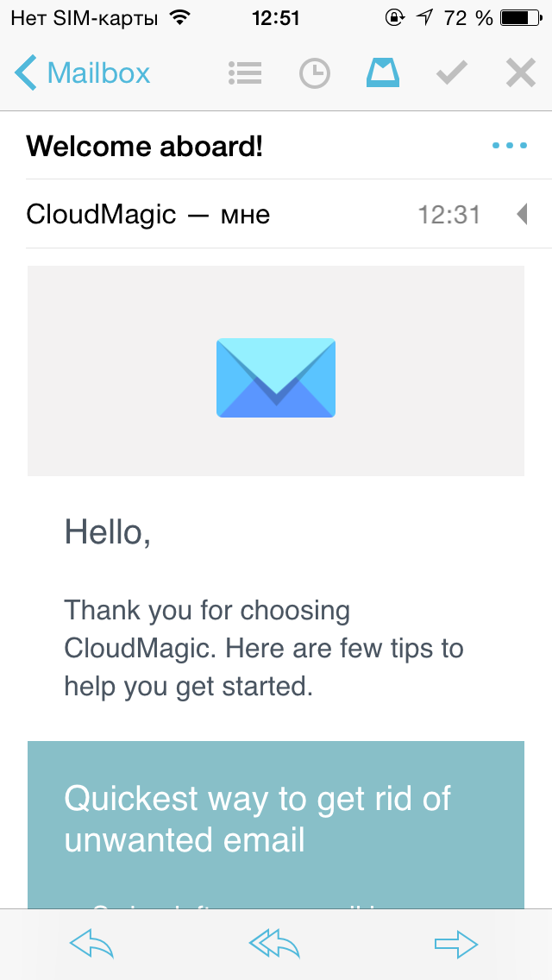This screenshot has width=552, height=980.
Task: Archive email with checkmark icon
Action: click(451, 73)
